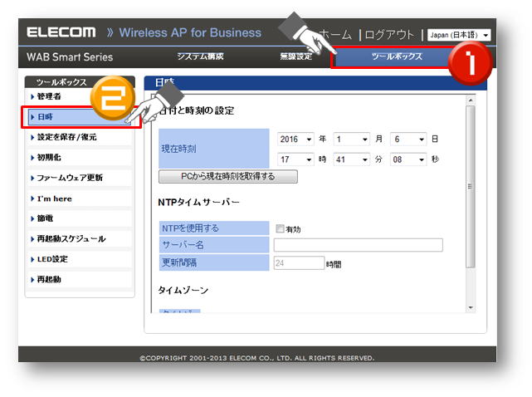Click WAB Smart Series text
Image resolution: width=532 pixels, height=397 pixels.
click(70, 57)
